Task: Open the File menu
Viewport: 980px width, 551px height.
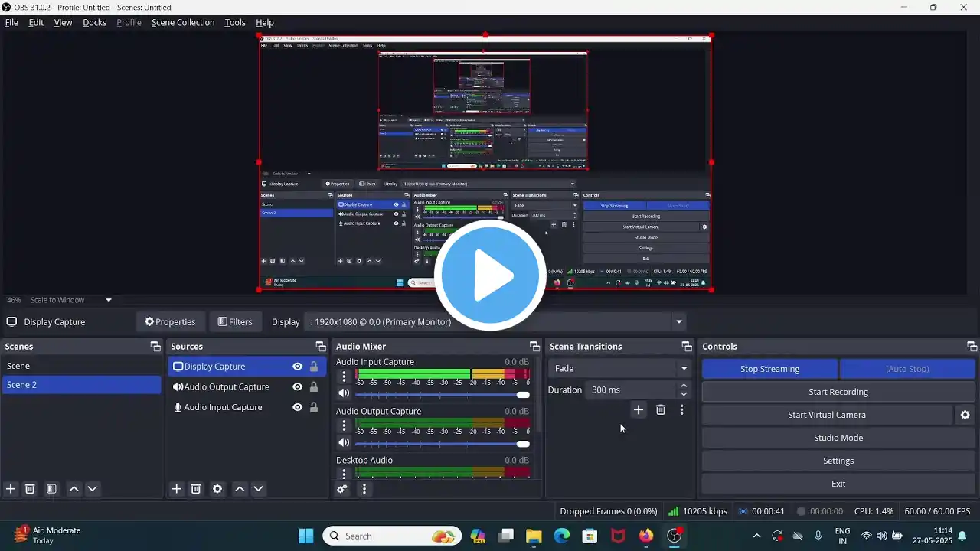Action: [x=11, y=22]
